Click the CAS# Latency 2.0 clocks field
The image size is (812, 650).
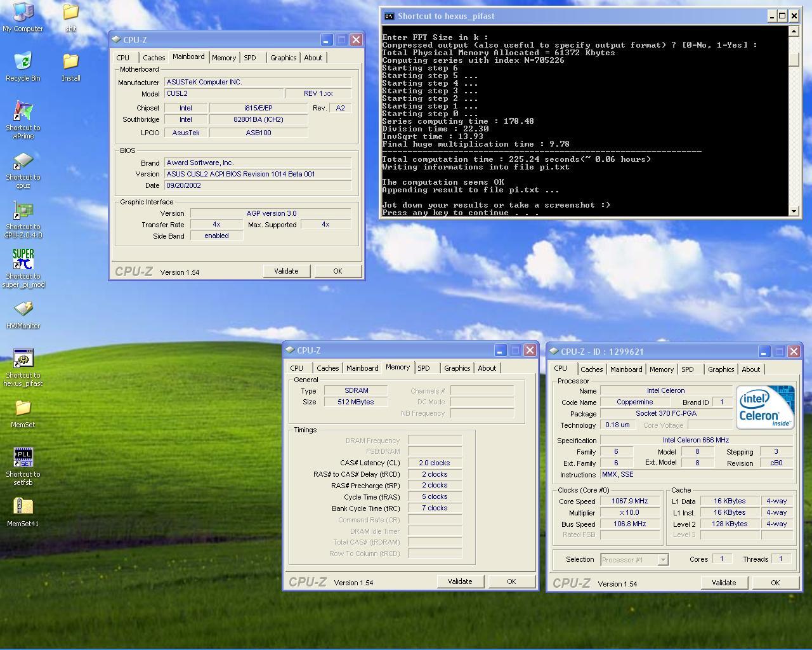click(x=435, y=463)
